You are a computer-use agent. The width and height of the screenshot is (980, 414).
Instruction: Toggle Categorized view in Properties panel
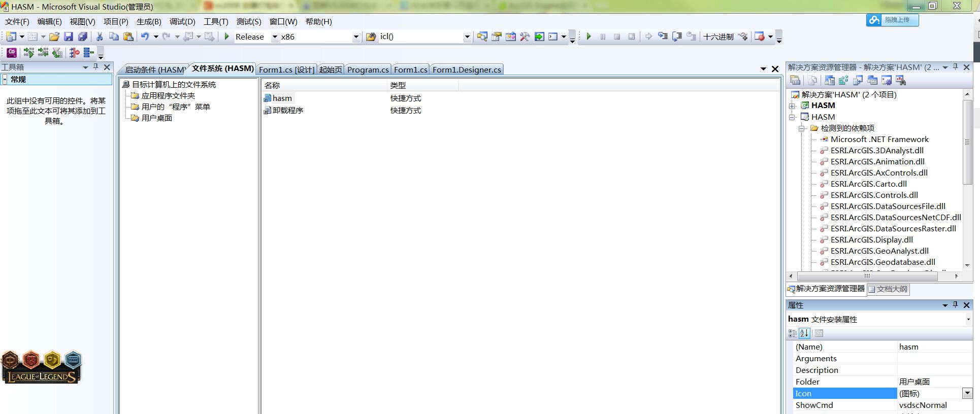792,333
